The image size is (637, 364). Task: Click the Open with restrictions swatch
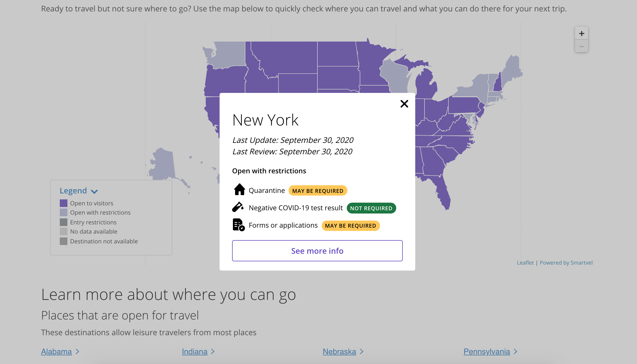[x=64, y=212]
